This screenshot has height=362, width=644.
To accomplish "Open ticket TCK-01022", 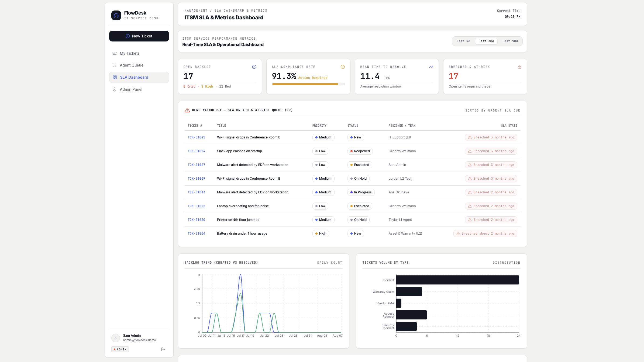I will [196, 206].
